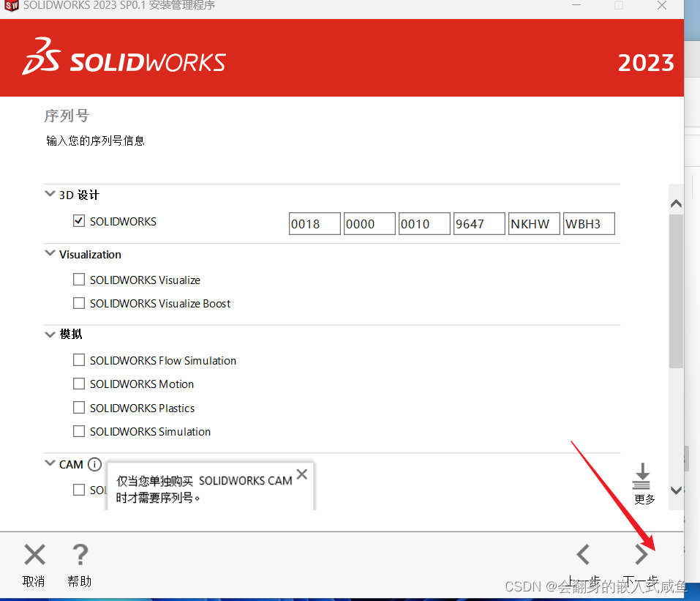Click the CAM info icon

pos(94,464)
